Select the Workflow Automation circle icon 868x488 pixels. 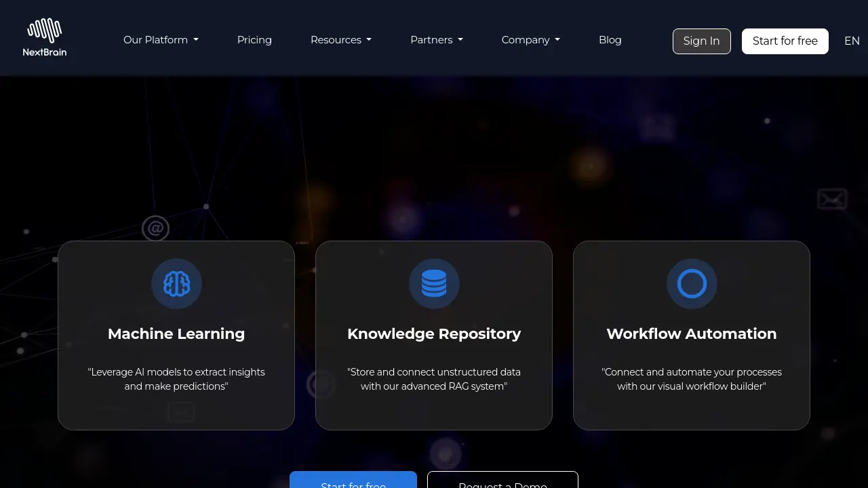[692, 283]
